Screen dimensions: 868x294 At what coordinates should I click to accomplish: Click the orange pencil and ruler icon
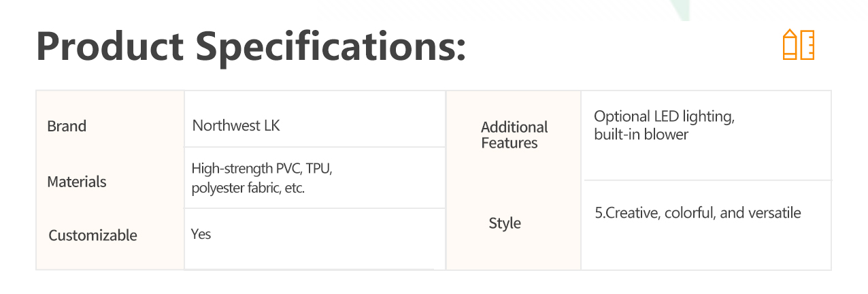[x=799, y=45]
